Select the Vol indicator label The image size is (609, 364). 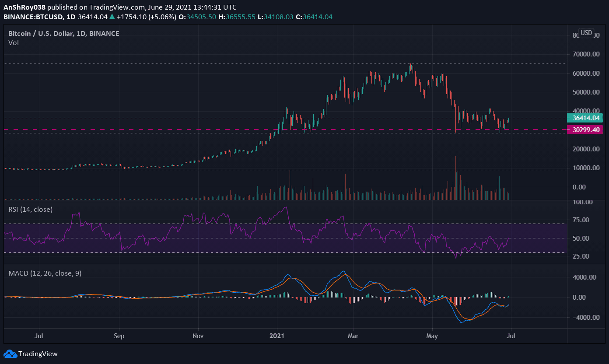click(x=13, y=42)
